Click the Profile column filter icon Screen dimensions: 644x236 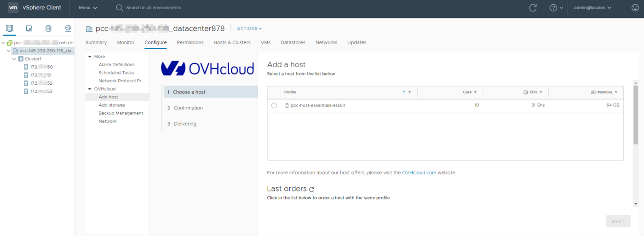(409, 92)
